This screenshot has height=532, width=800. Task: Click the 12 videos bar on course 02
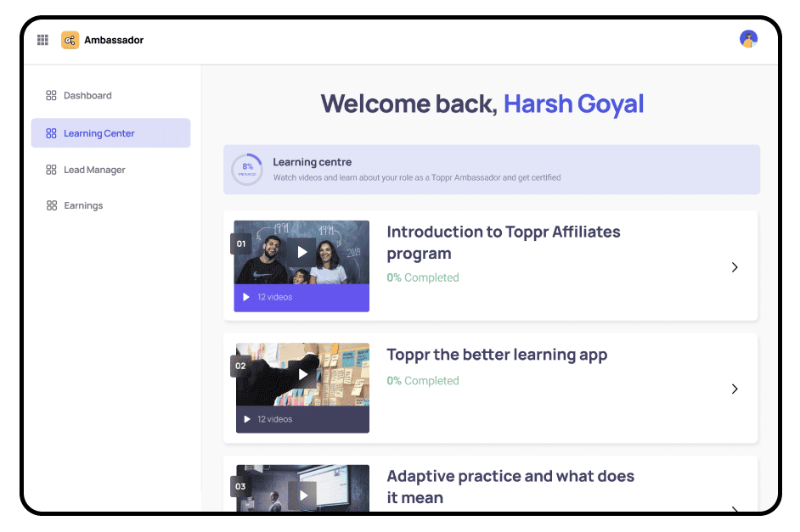(x=302, y=419)
